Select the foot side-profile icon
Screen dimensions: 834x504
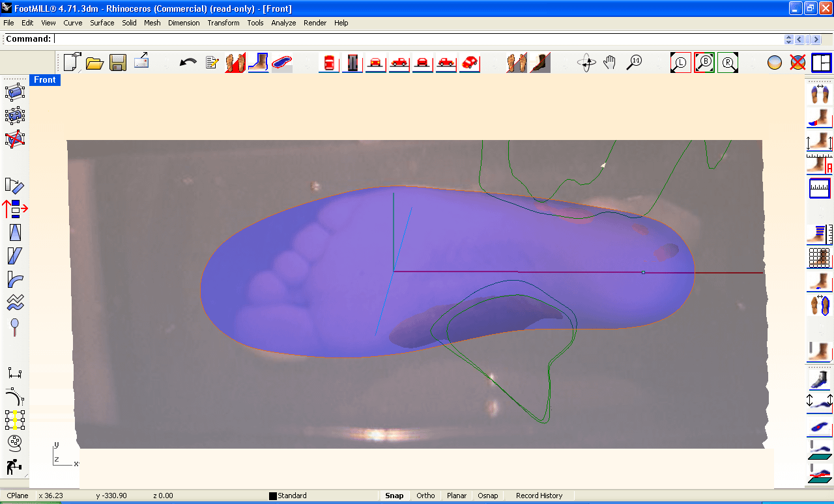pos(259,63)
